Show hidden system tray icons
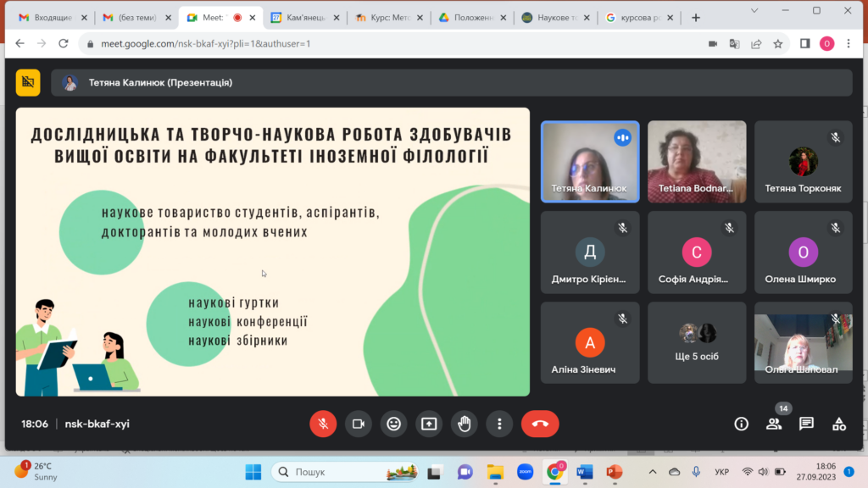The image size is (868, 488). click(652, 472)
